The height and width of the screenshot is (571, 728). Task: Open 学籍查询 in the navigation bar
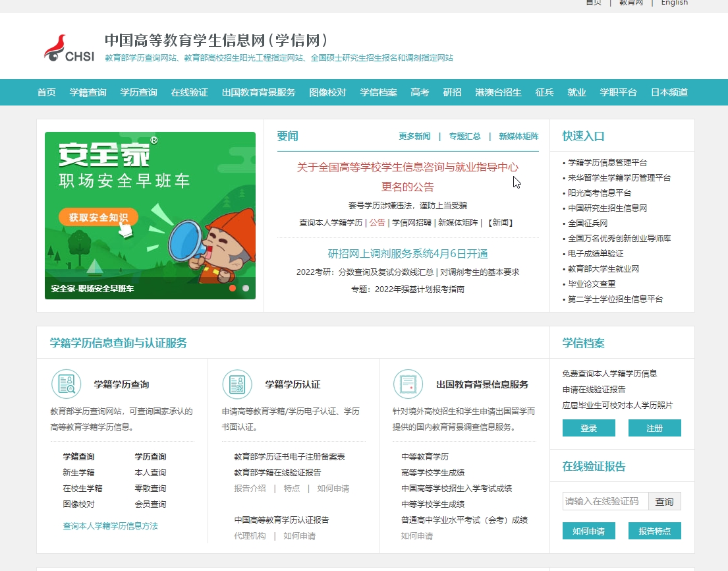coord(88,92)
